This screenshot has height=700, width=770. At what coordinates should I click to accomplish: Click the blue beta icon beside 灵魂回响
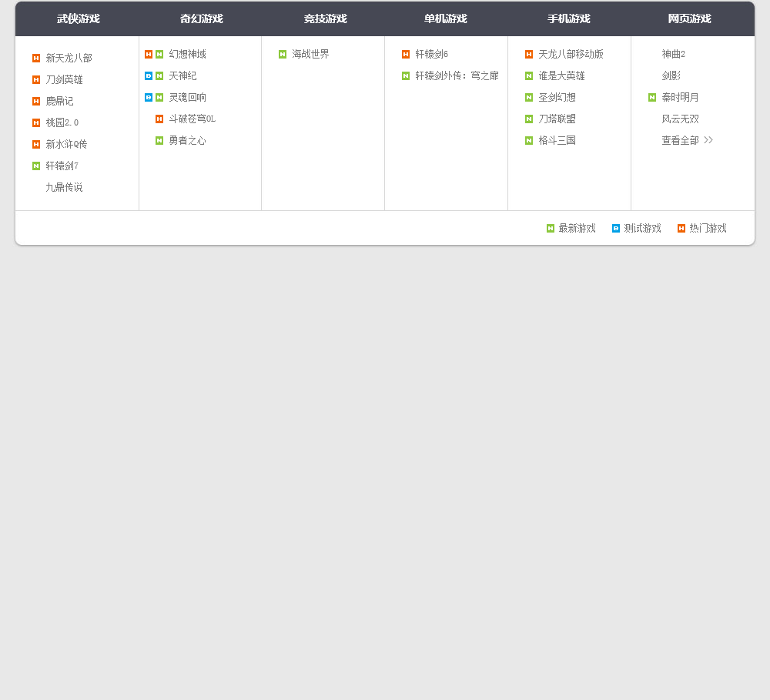point(149,97)
